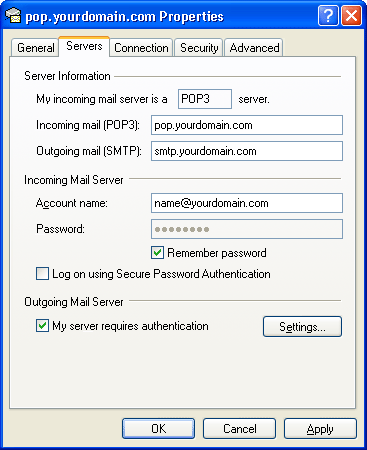Select the Account name text field
Viewport: 367px width, 450px height.
pos(247,203)
